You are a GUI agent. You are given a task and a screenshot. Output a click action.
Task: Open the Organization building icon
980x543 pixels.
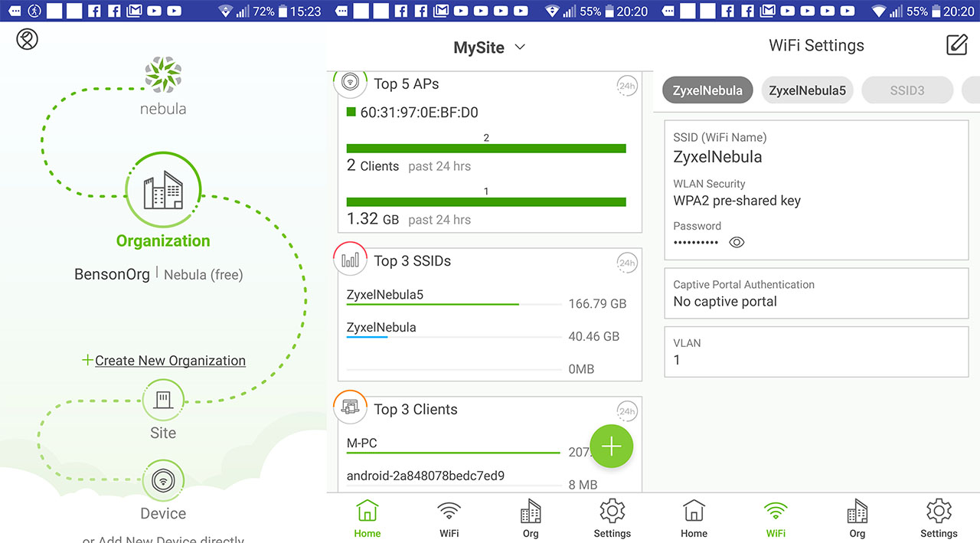coord(163,191)
